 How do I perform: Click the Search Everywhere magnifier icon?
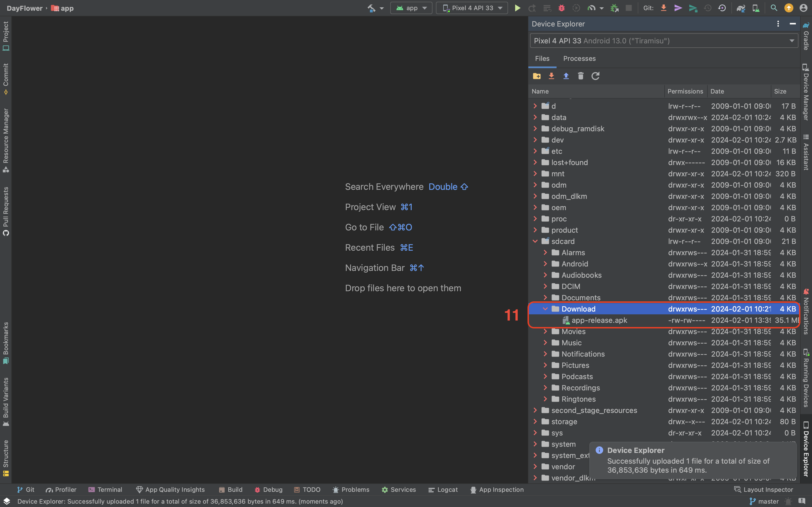(x=774, y=8)
